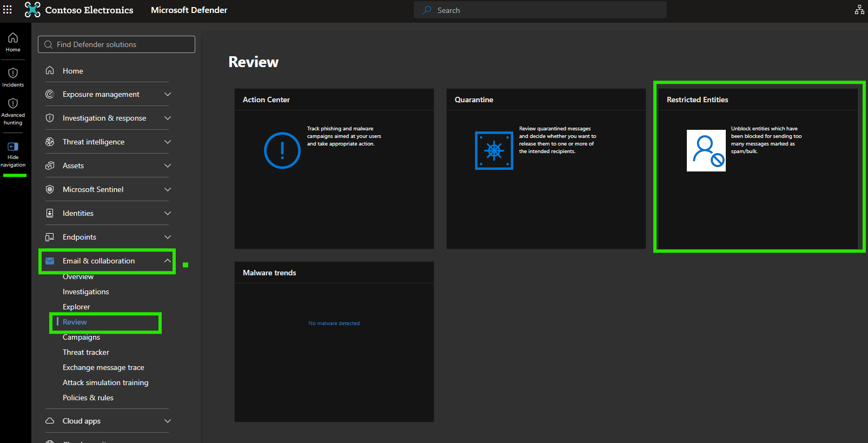This screenshot has width=868, height=443.
Task: Open the Campaigns submenu item
Action: (x=81, y=337)
